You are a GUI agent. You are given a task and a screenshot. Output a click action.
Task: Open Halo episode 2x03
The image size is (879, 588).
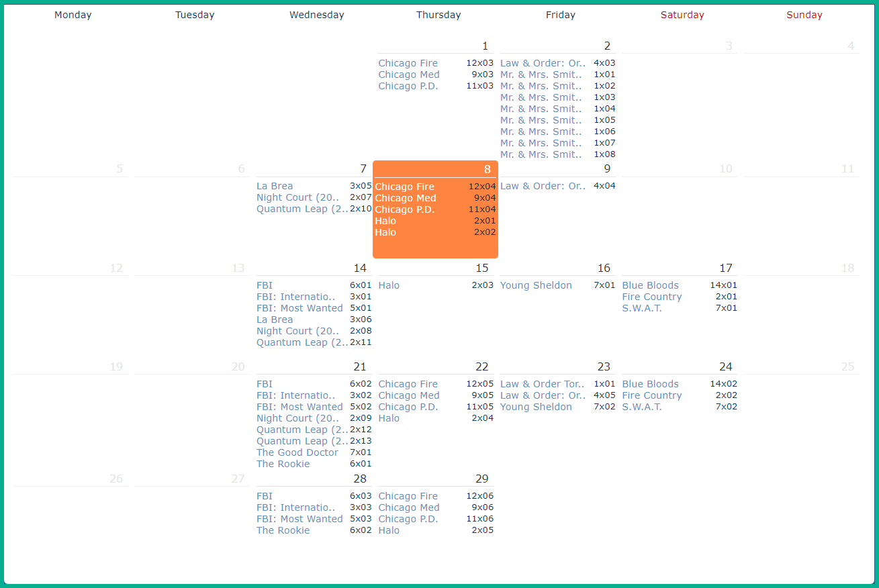click(389, 285)
